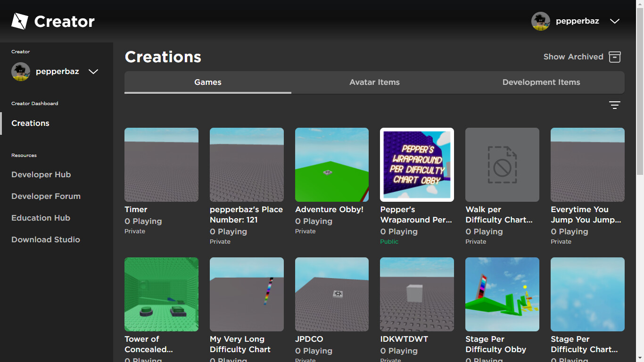Click the Public status label on Pepper's Wraparound
This screenshot has width=644, height=362.
tap(389, 241)
